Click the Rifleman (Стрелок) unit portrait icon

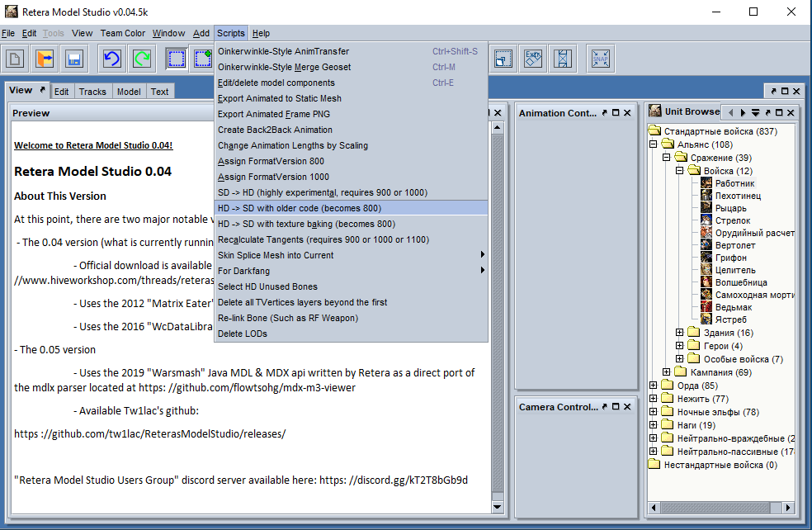click(x=706, y=220)
